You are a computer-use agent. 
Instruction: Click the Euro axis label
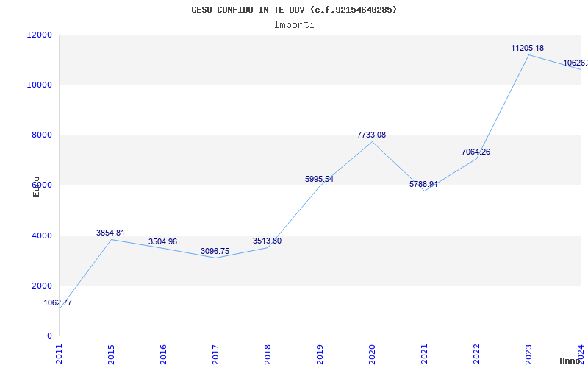(36, 187)
